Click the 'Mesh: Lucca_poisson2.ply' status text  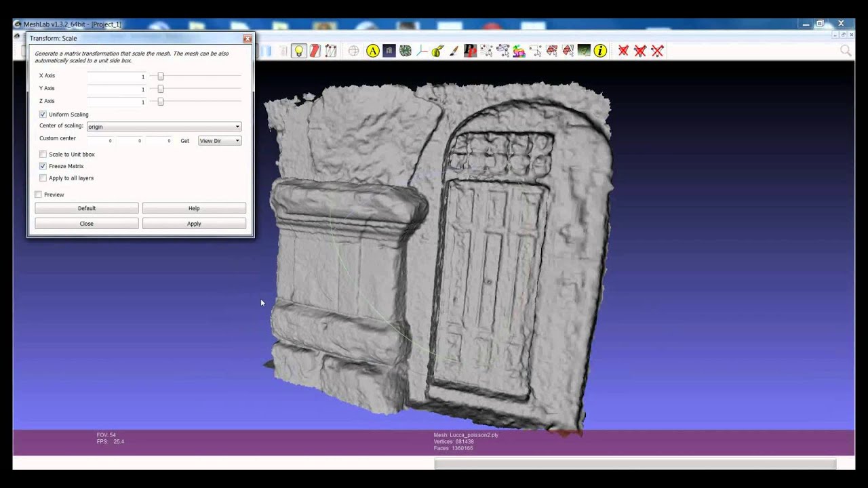click(x=466, y=435)
